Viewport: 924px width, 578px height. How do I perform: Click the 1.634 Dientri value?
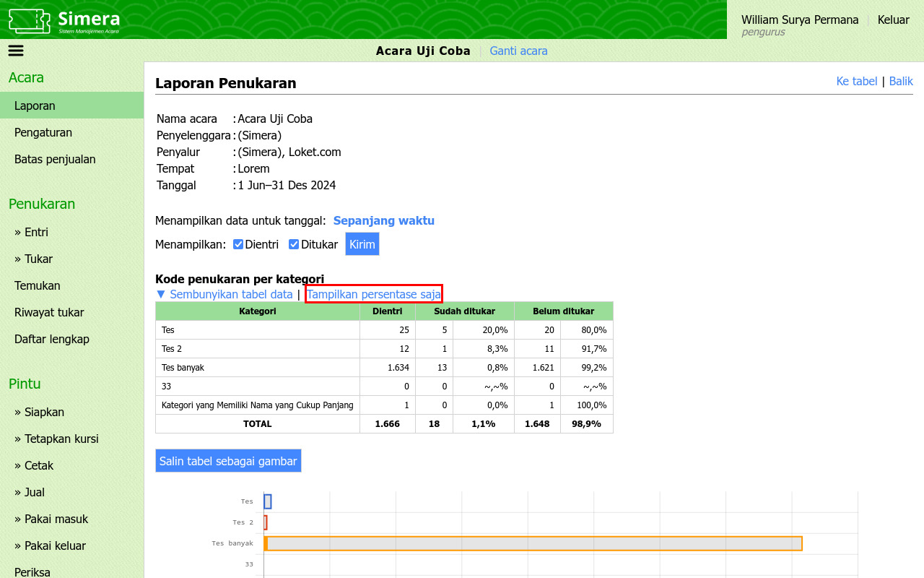tap(398, 368)
